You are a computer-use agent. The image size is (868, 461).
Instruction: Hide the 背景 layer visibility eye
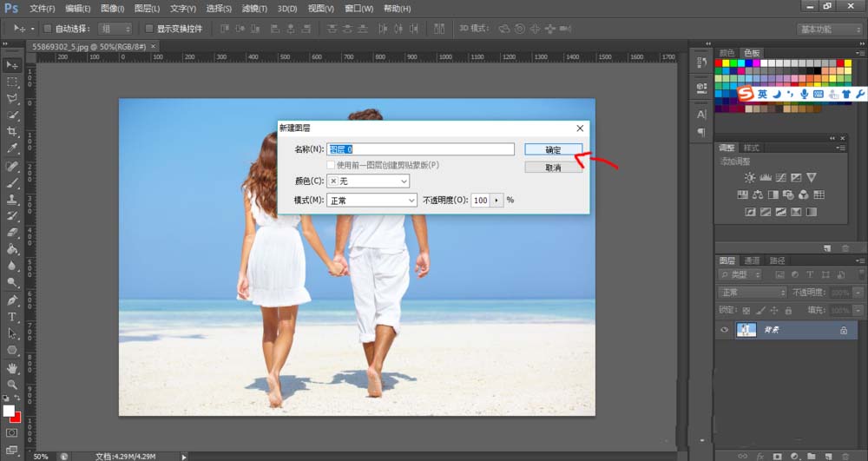(x=725, y=331)
